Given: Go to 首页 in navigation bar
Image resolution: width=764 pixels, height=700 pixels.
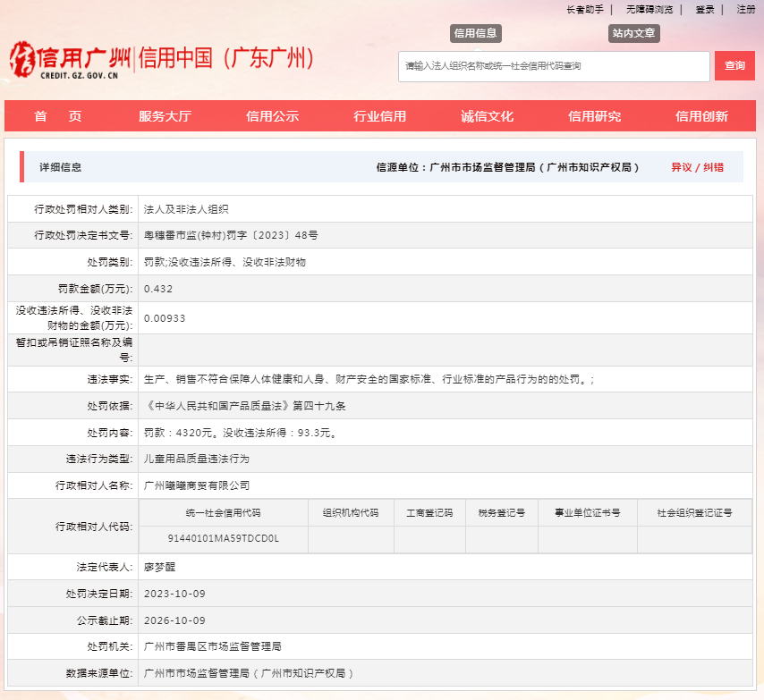Looking at the screenshot, I should (58, 116).
